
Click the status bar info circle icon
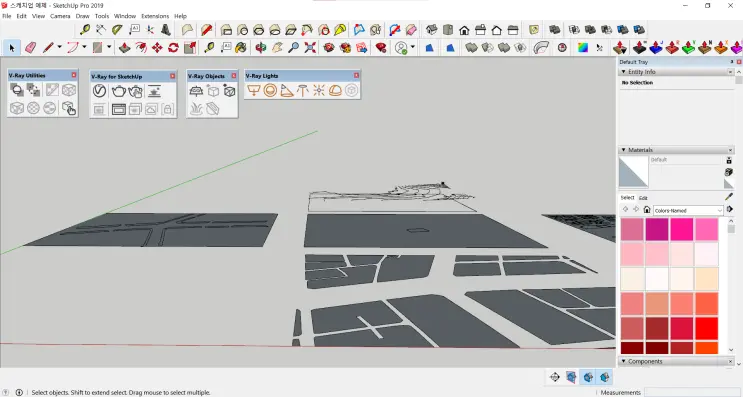pos(19,392)
